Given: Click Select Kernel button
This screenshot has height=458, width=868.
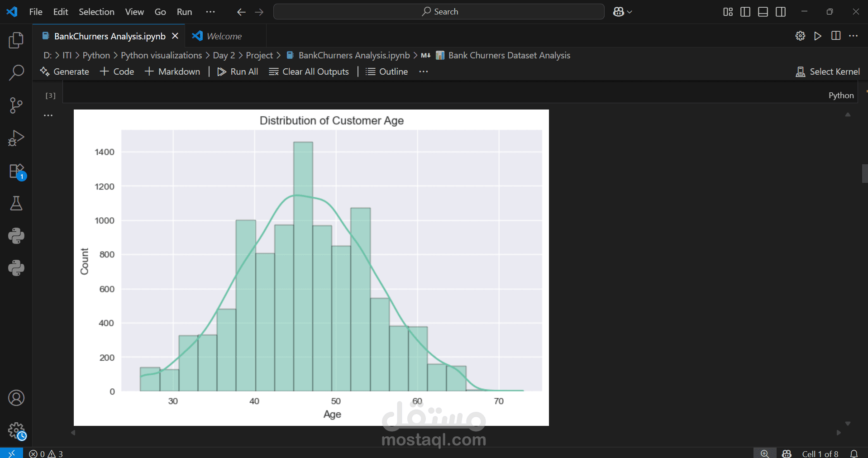Looking at the screenshot, I should point(828,72).
